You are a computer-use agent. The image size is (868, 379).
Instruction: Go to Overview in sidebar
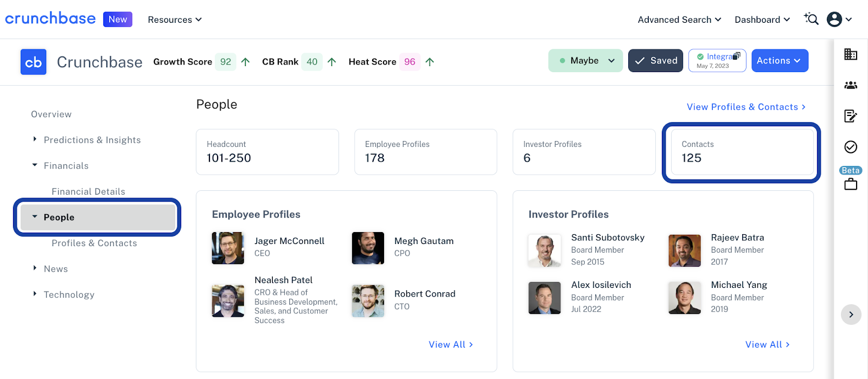[x=51, y=114]
